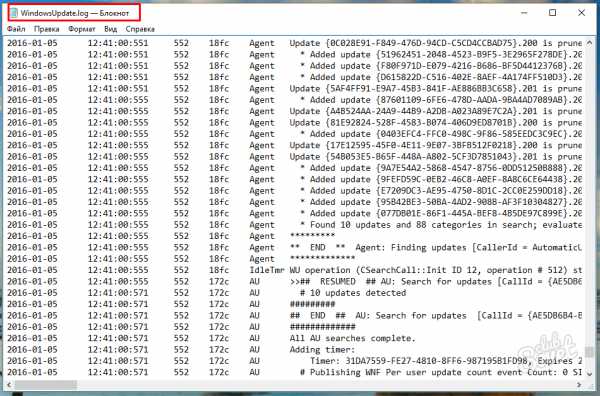Click "# Publishing WNF Per user update count" line
The image size is (600, 396).
[294, 372]
